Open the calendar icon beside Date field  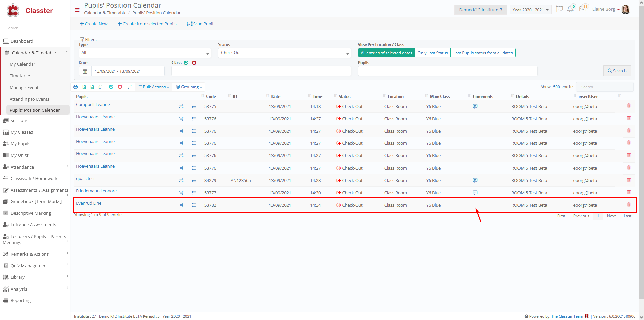click(85, 71)
